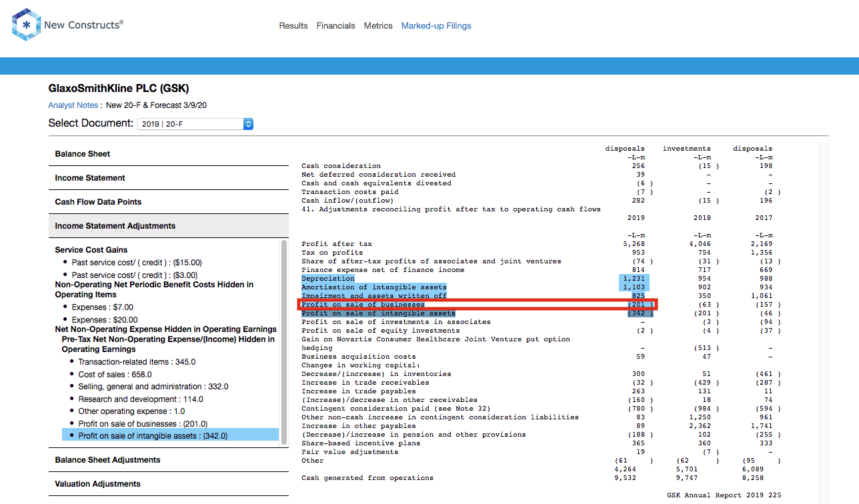Collapse the Income Statement Adjustments section
Screen dimensions: 859x504
pos(169,226)
